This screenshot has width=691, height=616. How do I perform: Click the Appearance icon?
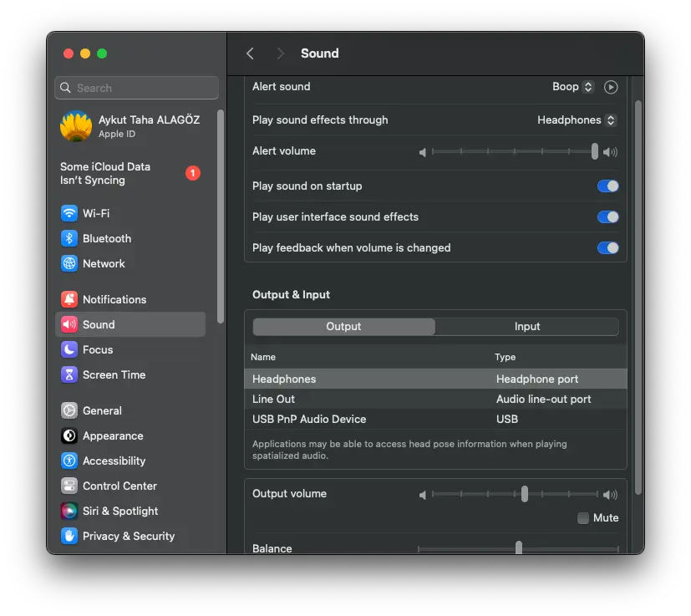[x=69, y=435]
